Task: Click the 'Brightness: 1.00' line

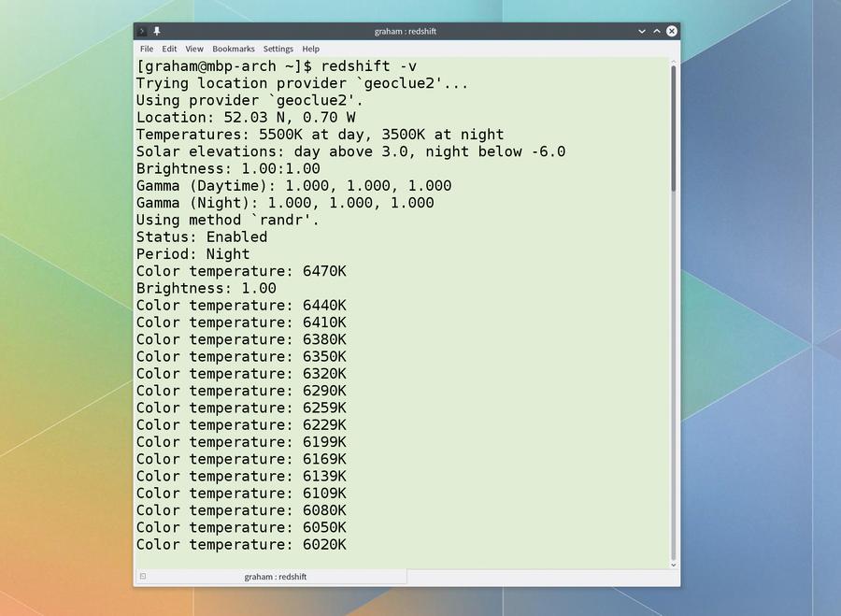Action: click(x=207, y=288)
